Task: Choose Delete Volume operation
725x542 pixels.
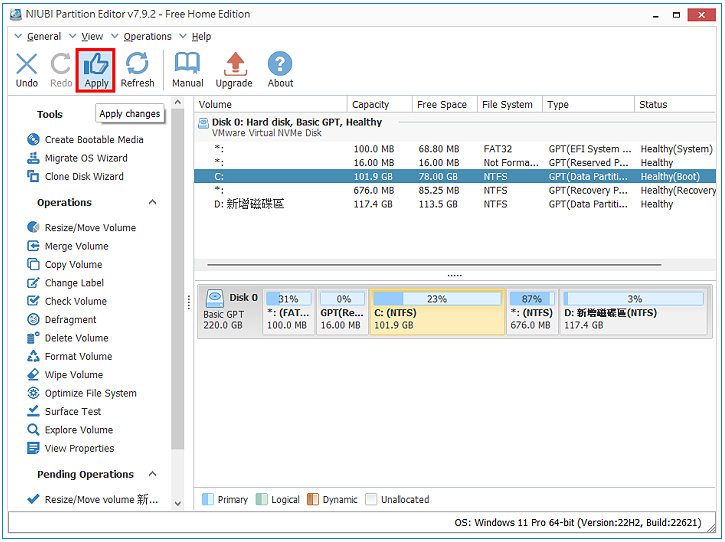Action: pos(68,338)
